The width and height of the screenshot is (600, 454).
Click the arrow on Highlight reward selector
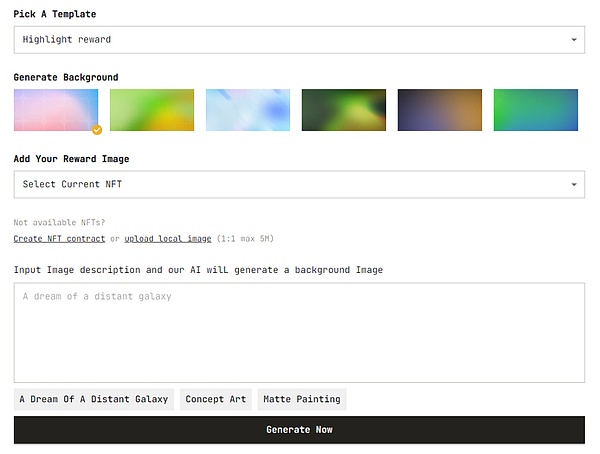573,40
